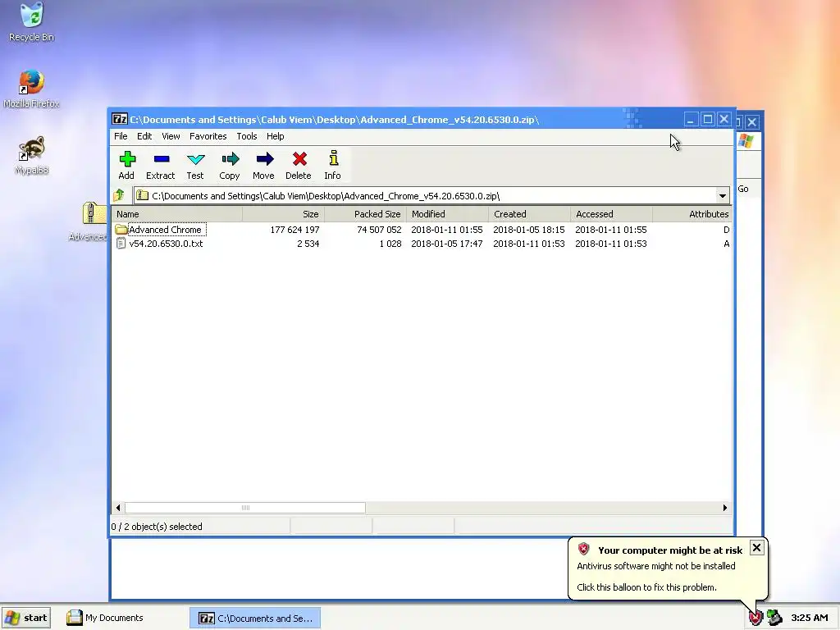The image size is (840, 630).
Task: Click modified date 2018-01-05 17:47
Action: [447, 243]
